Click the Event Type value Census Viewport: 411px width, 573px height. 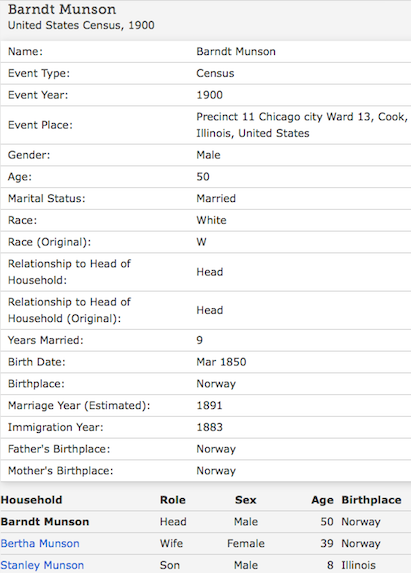(x=215, y=73)
